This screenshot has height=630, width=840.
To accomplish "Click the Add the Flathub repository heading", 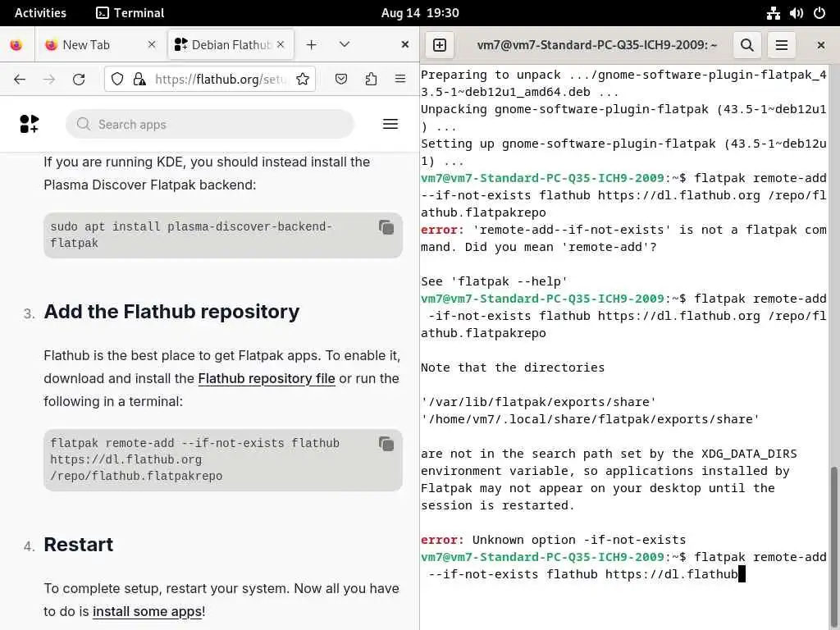I will pos(171,311).
